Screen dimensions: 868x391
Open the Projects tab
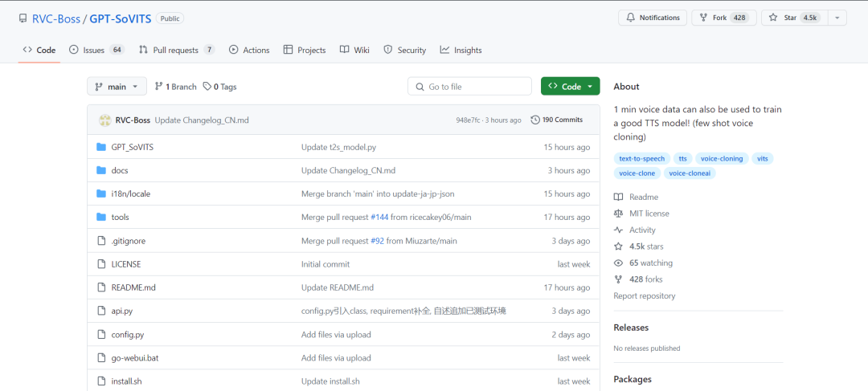(x=305, y=50)
